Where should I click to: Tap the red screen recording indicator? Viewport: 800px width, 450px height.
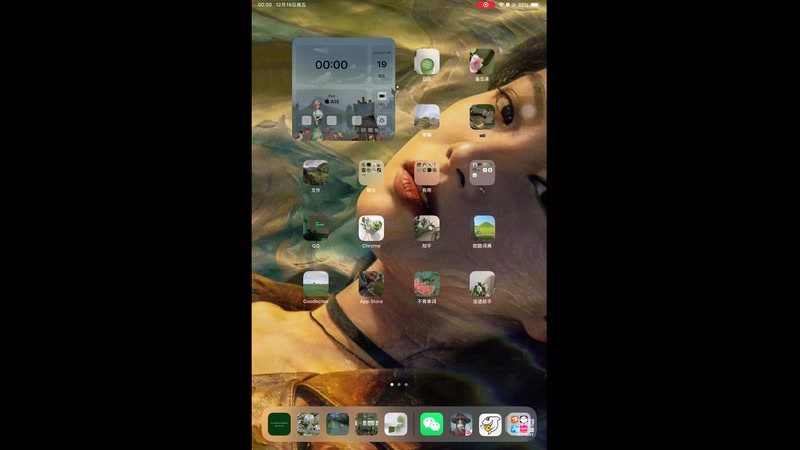pyautogui.click(x=485, y=5)
